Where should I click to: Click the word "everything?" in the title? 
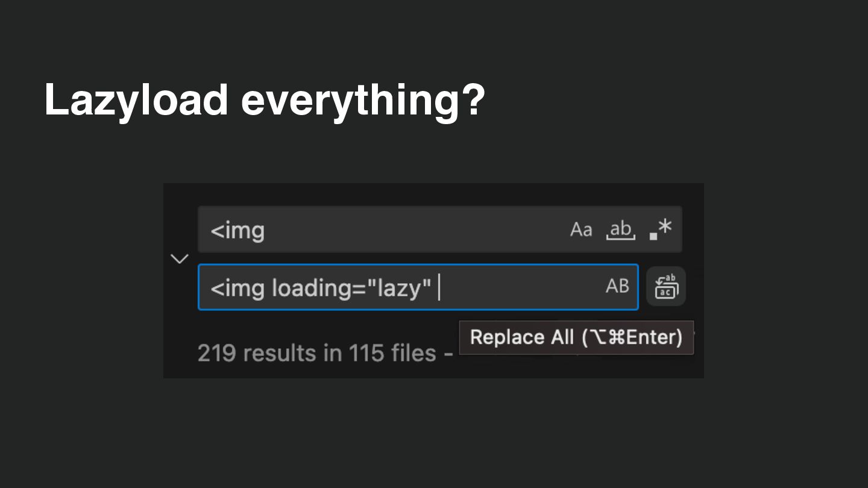363,99
